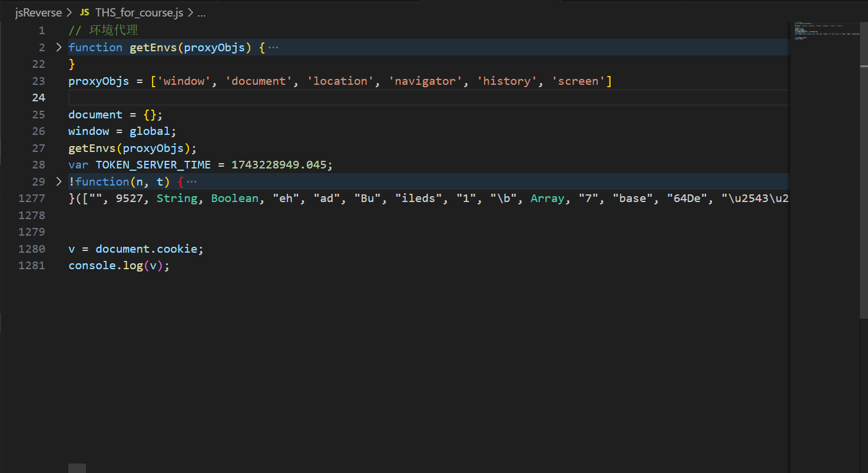Unfold the !function(n, t) block on line 29

coord(58,181)
